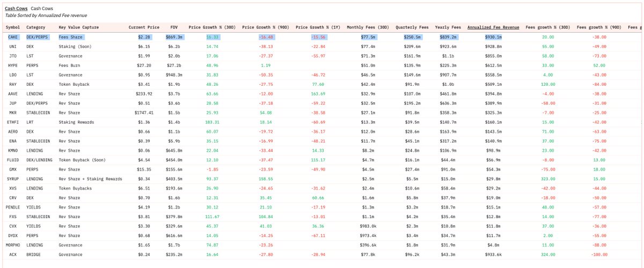Select the FLUID symbol cell
Screen dimensions: 644x268
pyautogui.click(x=13, y=160)
